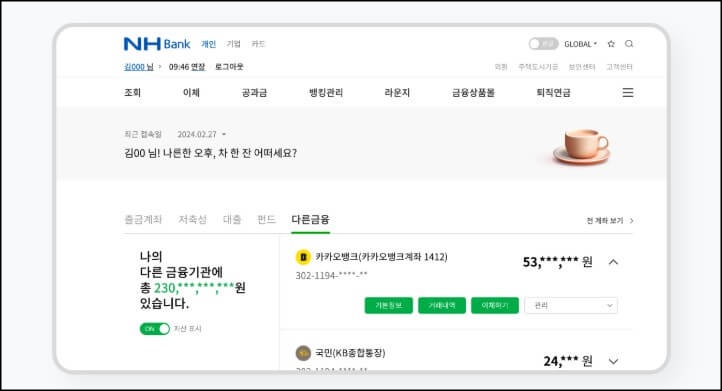Open the 라운지 menu
The image size is (722, 391).
click(x=397, y=93)
